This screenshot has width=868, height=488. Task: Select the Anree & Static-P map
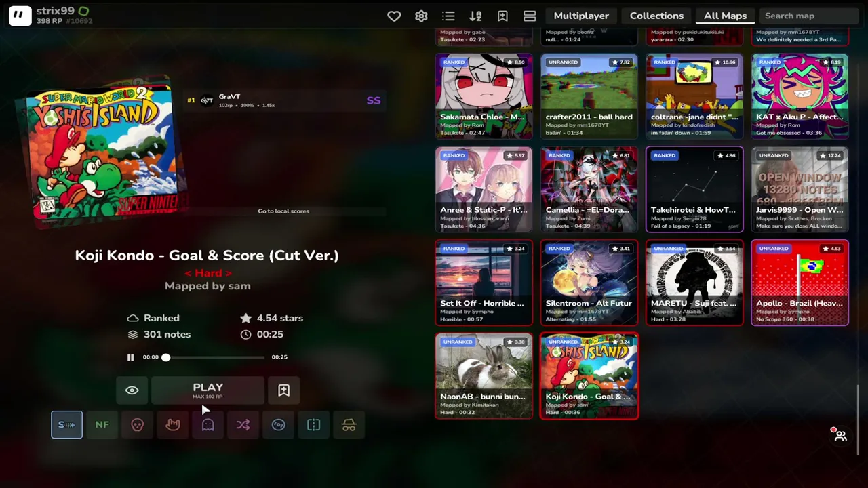[x=484, y=190]
